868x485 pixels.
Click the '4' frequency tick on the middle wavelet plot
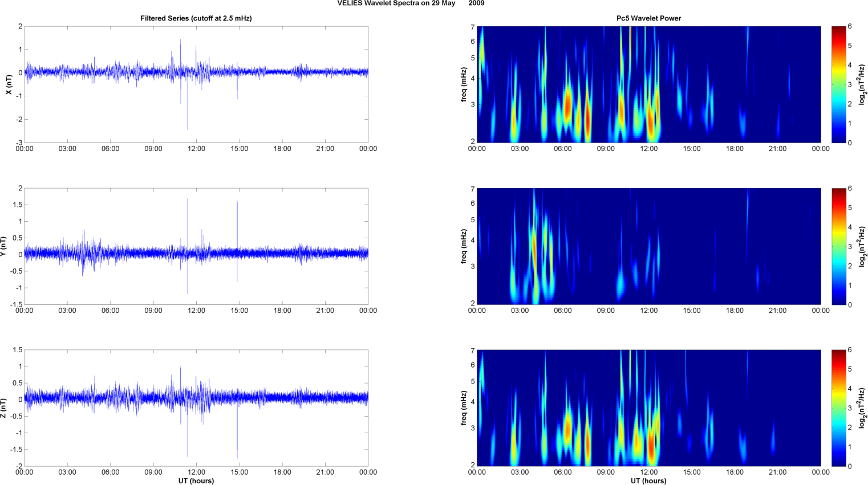473,241
